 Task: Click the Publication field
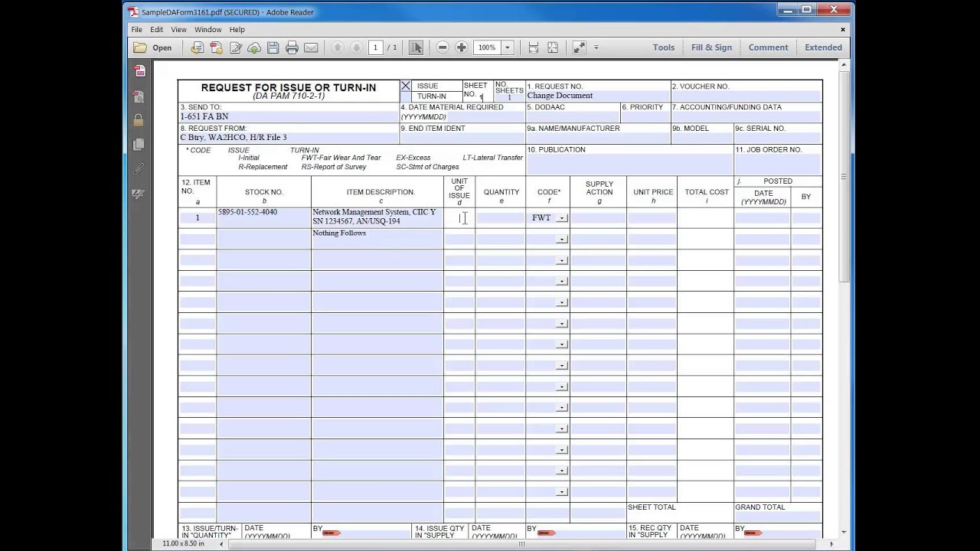pos(629,165)
